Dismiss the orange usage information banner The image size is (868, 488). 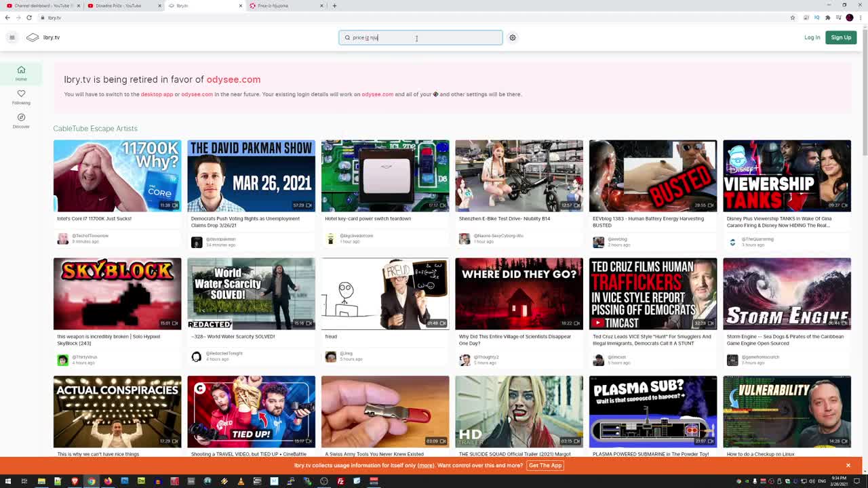pos(848,465)
